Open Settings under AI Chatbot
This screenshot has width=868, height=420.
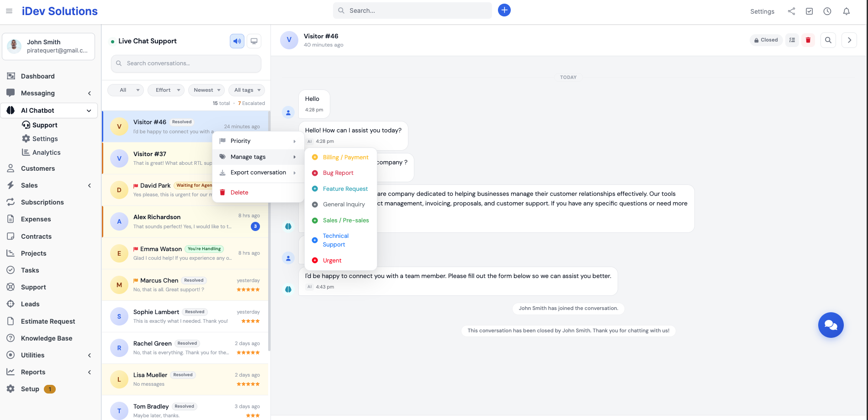click(45, 139)
